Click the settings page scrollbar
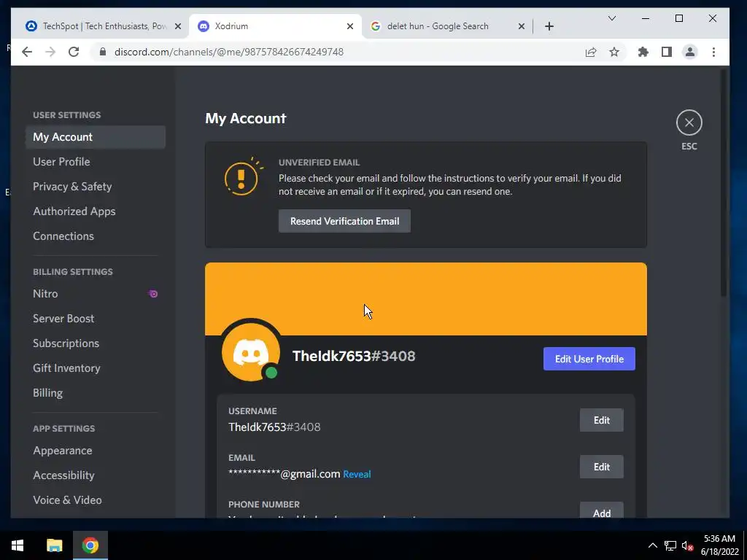This screenshot has height=560, width=747. click(724, 184)
